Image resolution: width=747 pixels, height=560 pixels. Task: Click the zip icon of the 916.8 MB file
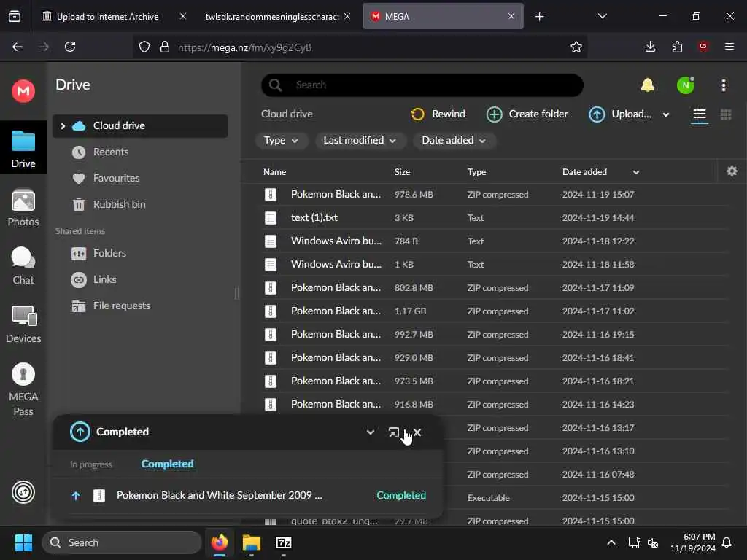pos(271,404)
